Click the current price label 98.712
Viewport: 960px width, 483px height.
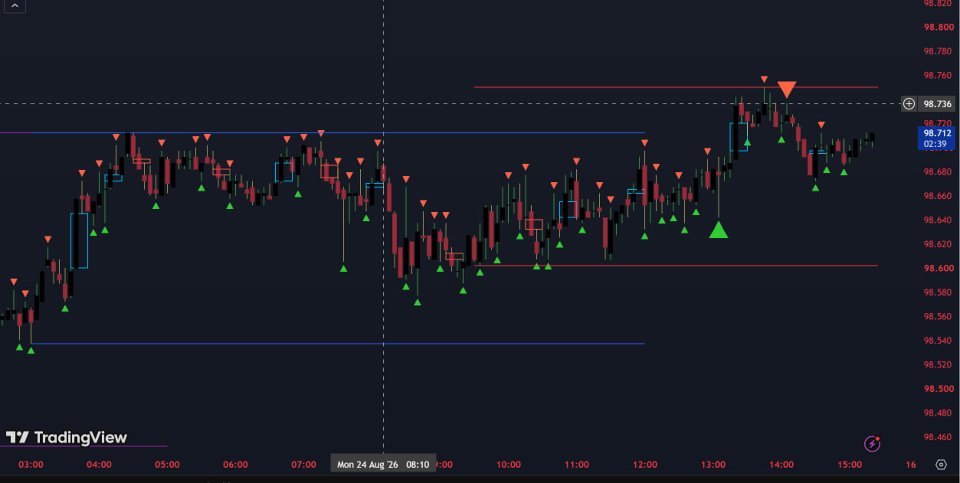click(937, 133)
